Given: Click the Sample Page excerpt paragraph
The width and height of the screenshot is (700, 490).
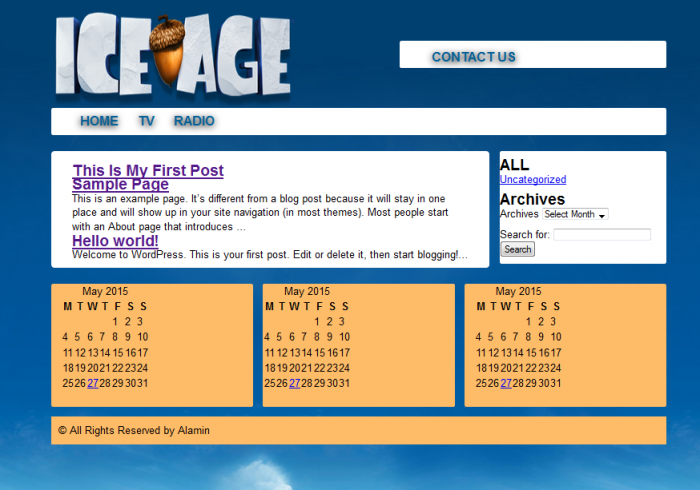Looking at the screenshot, I should (x=260, y=212).
